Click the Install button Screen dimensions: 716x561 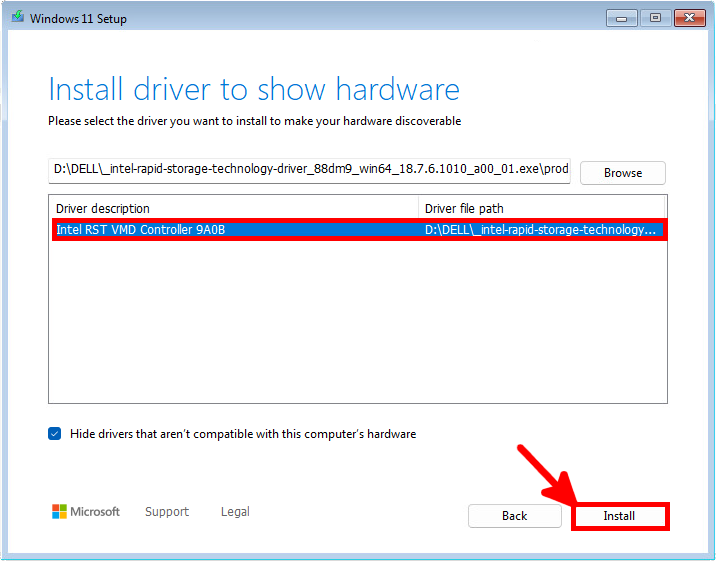[x=620, y=516]
